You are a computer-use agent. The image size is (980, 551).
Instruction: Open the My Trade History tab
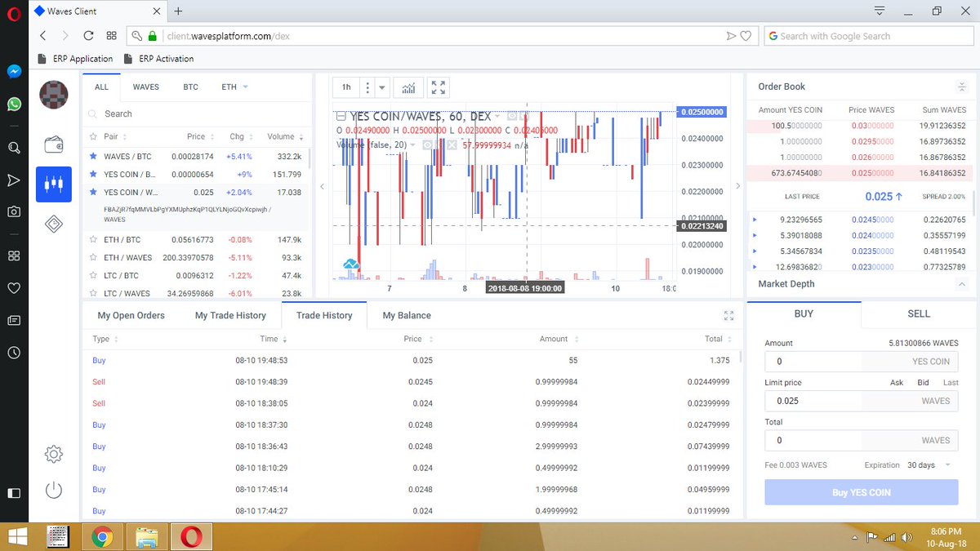pyautogui.click(x=230, y=315)
